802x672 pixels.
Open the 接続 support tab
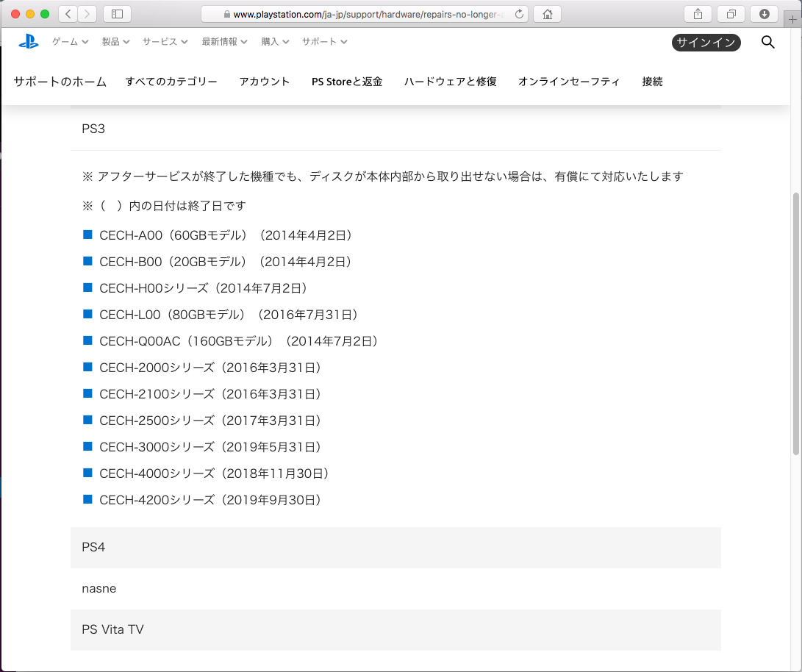652,82
